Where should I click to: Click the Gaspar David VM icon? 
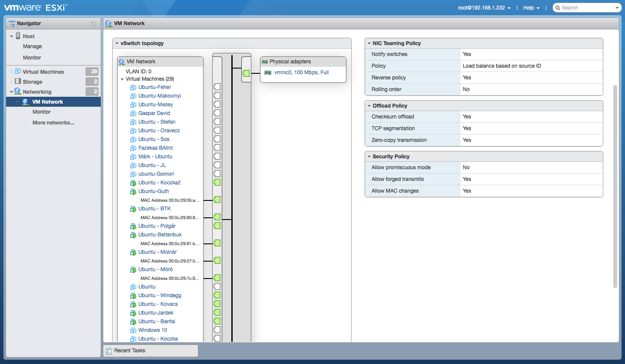133,113
